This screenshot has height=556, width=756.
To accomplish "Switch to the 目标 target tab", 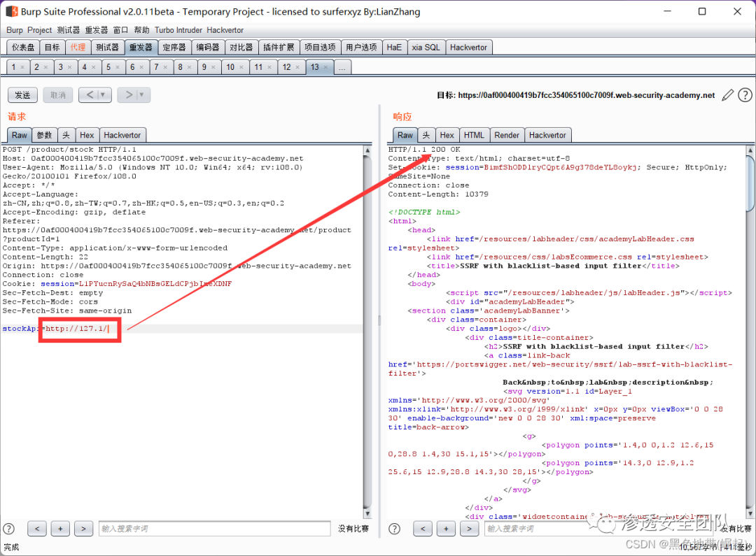I will 52,48.
